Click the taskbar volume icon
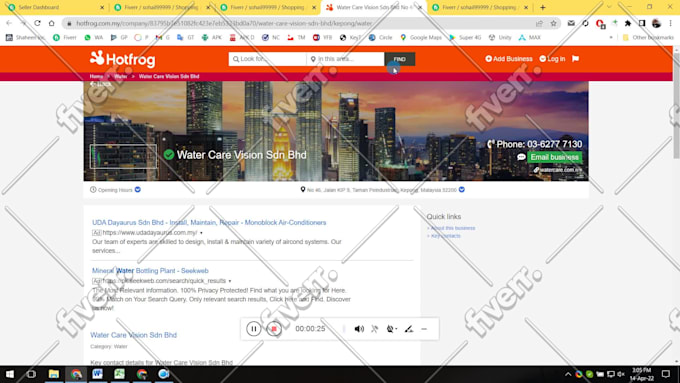Screen dimensions: 680x383 [621, 374]
